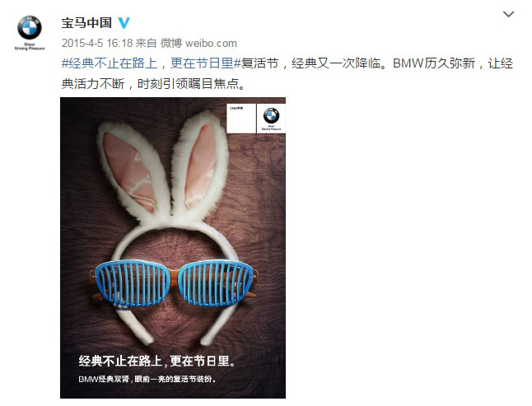Click the left bunny ear in the image

(x=133, y=170)
